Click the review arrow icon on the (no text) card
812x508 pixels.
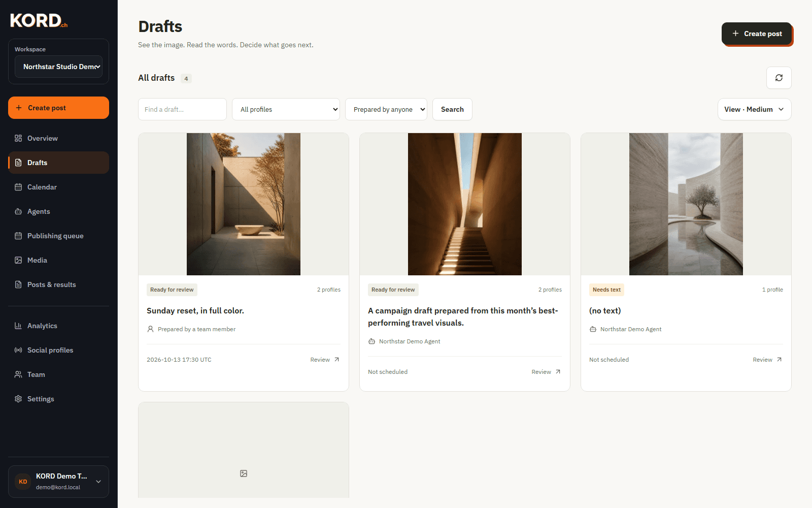(x=779, y=360)
